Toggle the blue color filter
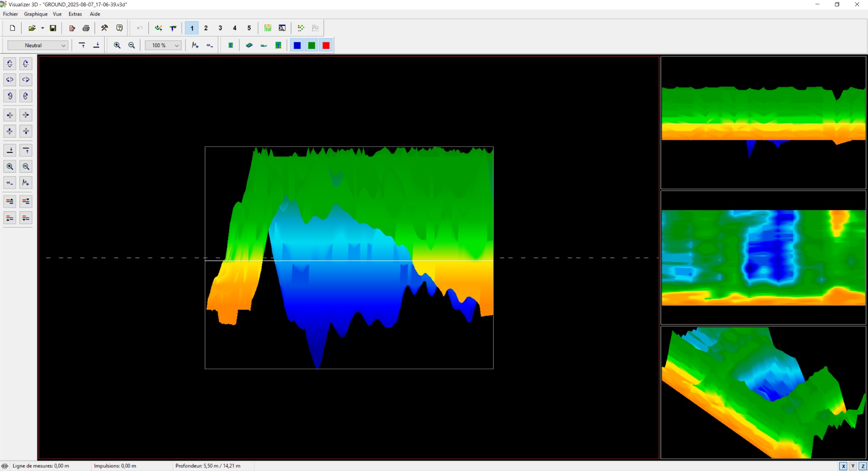 pyautogui.click(x=297, y=45)
